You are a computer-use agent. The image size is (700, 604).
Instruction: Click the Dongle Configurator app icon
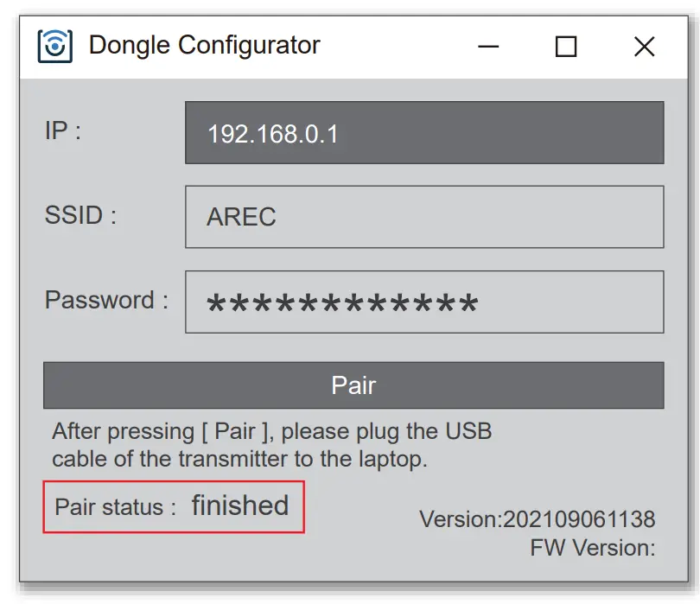click(54, 46)
